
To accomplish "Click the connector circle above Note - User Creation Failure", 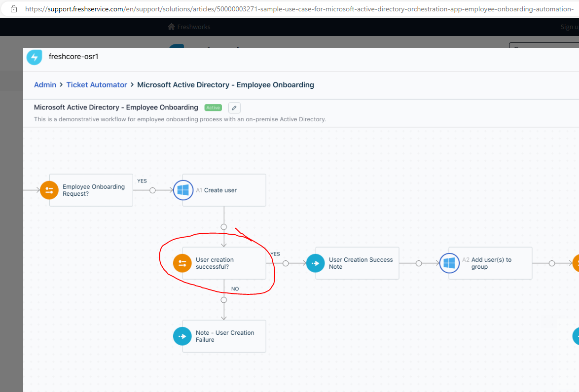I will point(224,300).
